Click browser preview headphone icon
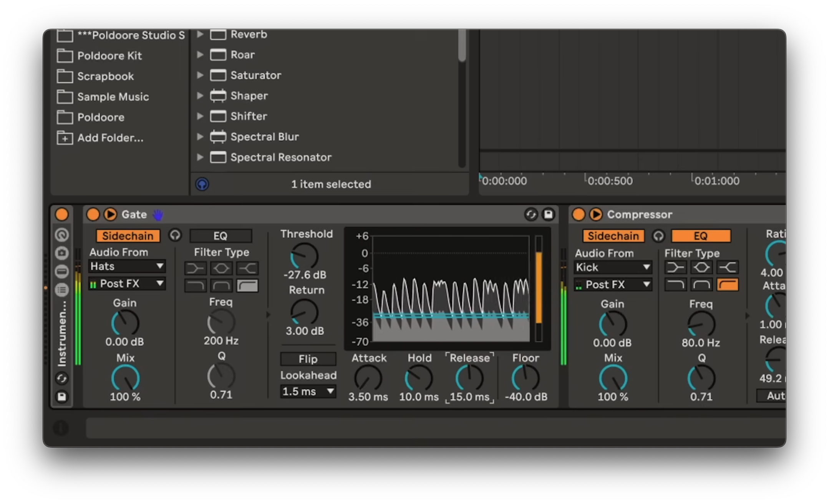829x504 pixels. pos(202,184)
